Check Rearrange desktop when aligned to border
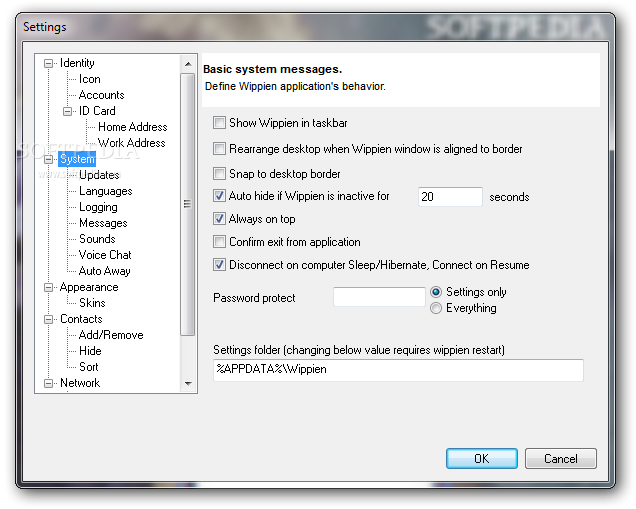The height and width of the screenshot is (509, 636). tap(219, 149)
